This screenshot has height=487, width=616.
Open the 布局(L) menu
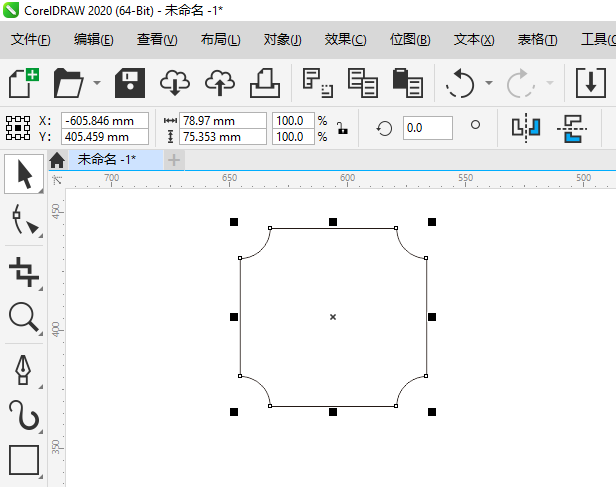220,40
